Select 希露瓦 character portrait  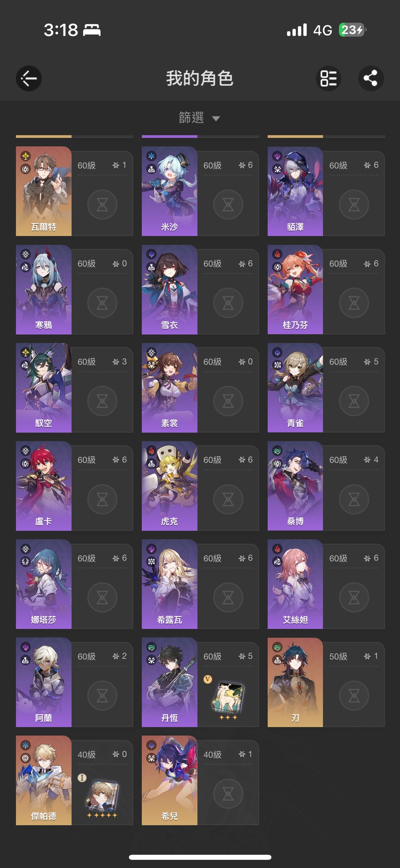170,584
